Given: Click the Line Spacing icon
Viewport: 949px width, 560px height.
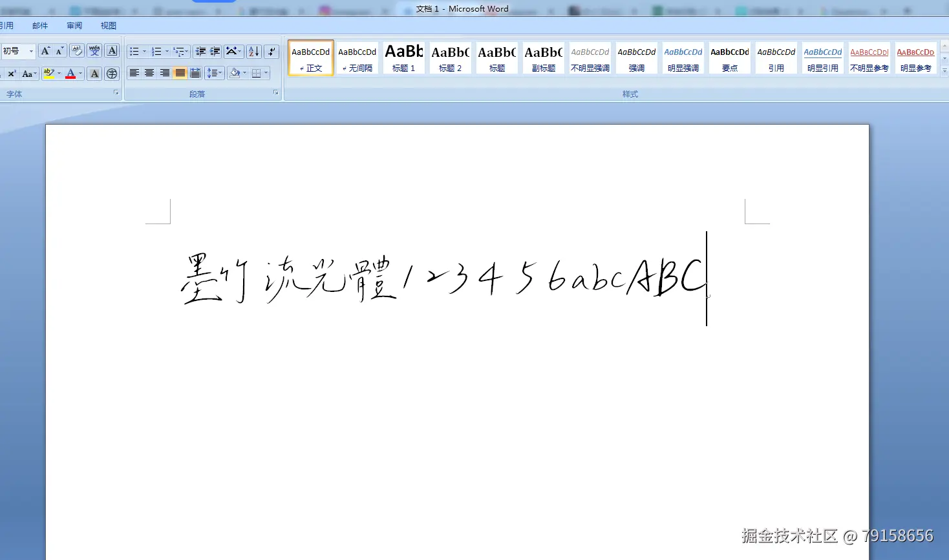Looking at the screenshot, I should point(215,74).
